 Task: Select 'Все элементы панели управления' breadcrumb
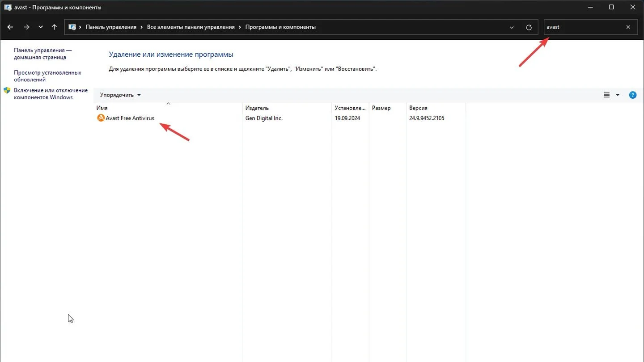191,27
